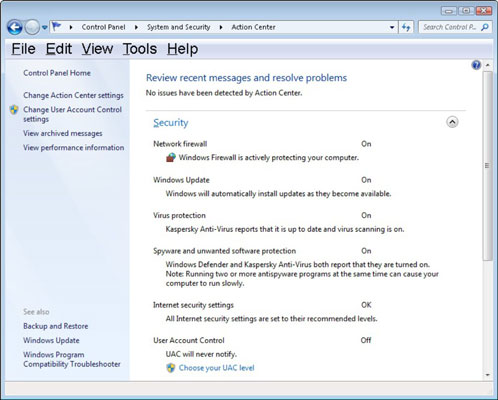Click the Windows Update label in Security section
This screenshot has width=498, height=400.
click(181, 180)
